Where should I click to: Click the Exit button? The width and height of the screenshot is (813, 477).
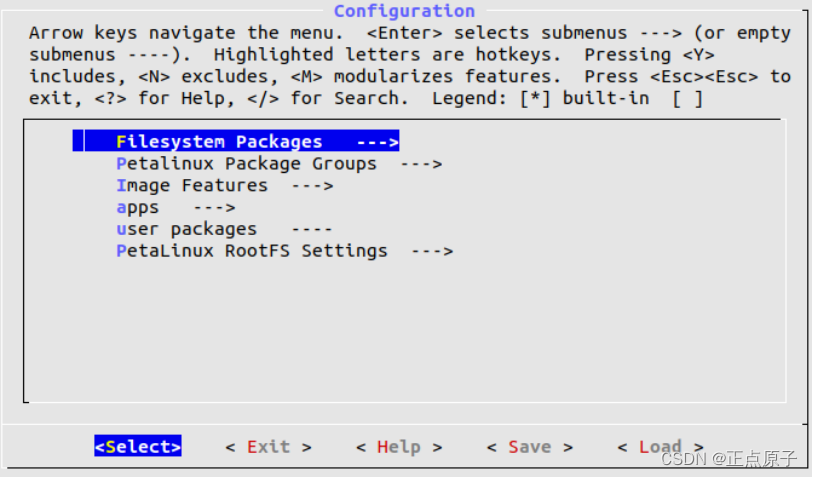pos(269,447)
